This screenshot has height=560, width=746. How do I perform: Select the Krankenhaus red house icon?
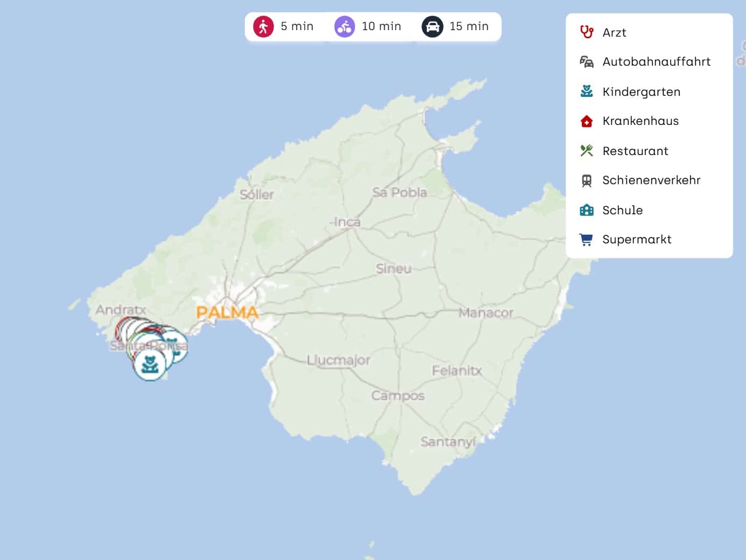point(586,121)
